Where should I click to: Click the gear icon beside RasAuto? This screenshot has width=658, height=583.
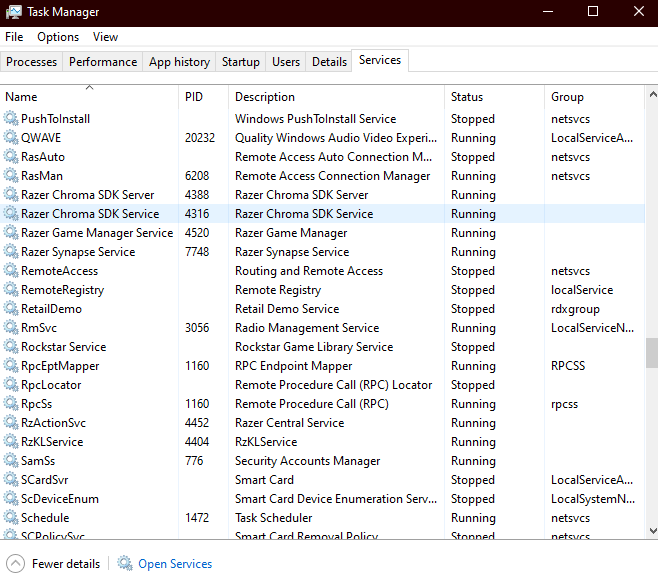[11, 157]
